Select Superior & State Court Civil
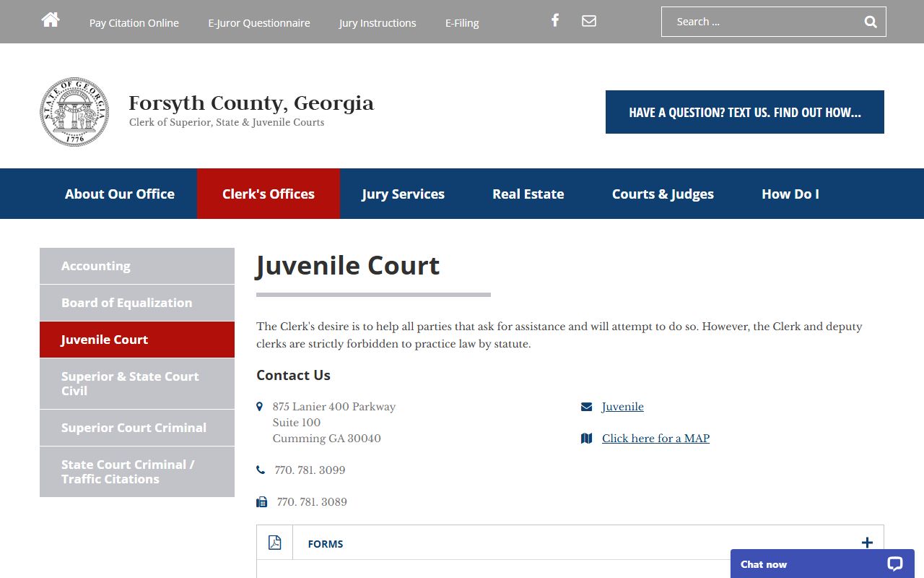Image resolution: width=924 pixels, height=578 pixels. 137,384
